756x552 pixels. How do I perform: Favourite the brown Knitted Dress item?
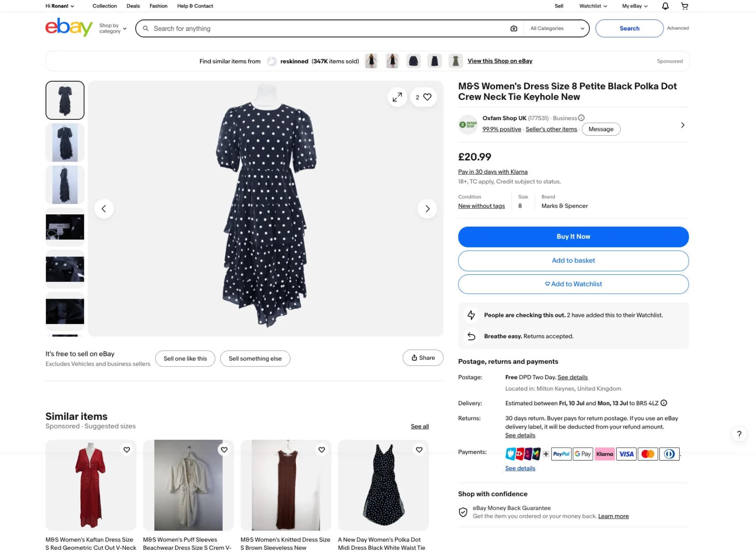[322, 449]
